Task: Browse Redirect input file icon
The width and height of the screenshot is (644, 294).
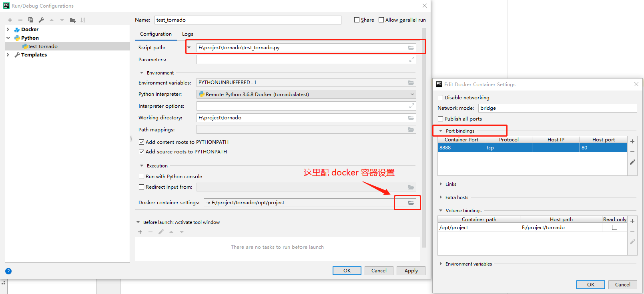Action: click(x=411, y=187)
